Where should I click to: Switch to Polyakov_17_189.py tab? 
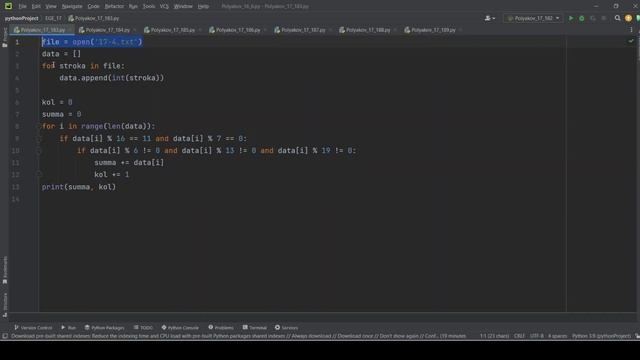pyautogui.click(x=433, y=30)
